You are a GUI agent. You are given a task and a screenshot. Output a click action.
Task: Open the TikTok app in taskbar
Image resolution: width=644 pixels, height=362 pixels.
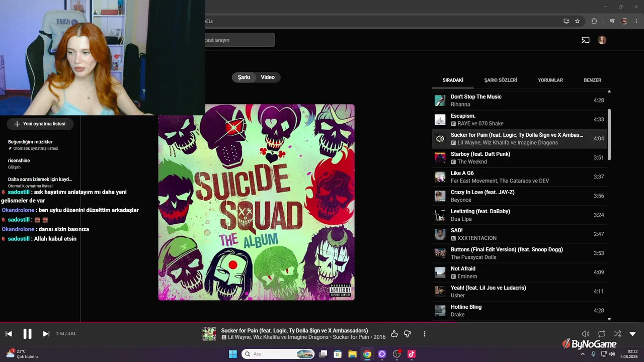(x=412, y=354)
